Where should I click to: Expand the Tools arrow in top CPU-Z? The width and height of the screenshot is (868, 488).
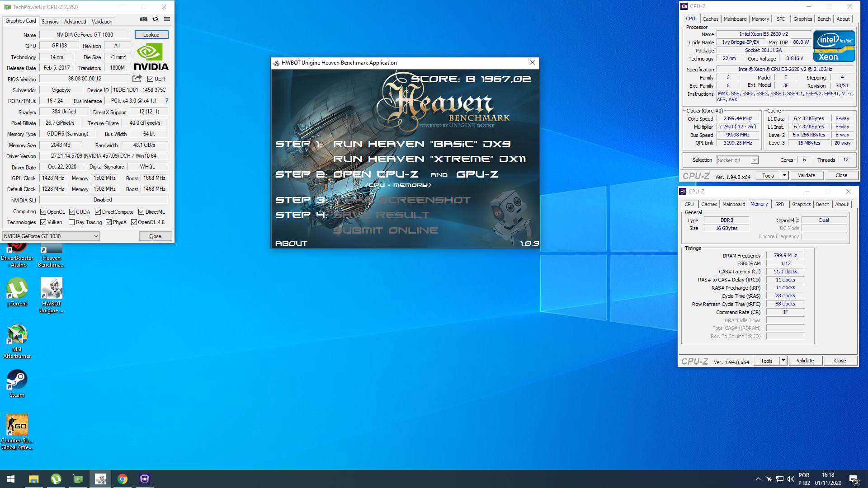point(784,175)
